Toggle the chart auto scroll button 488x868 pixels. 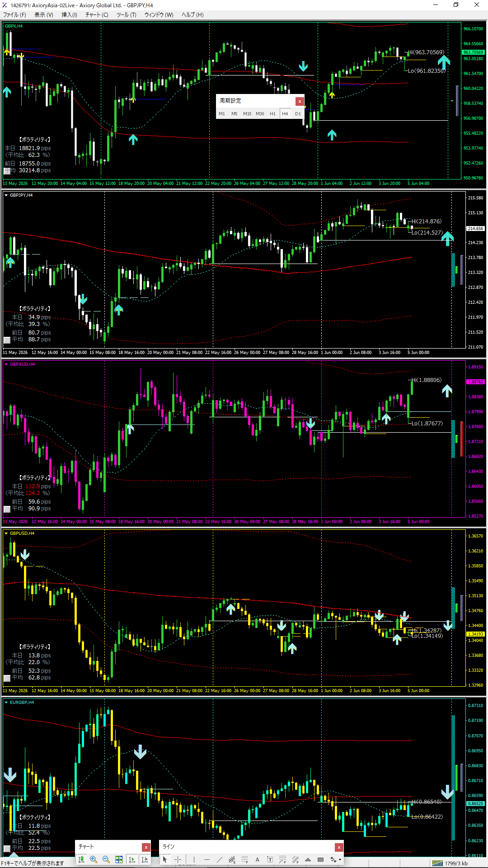point(132,859)
